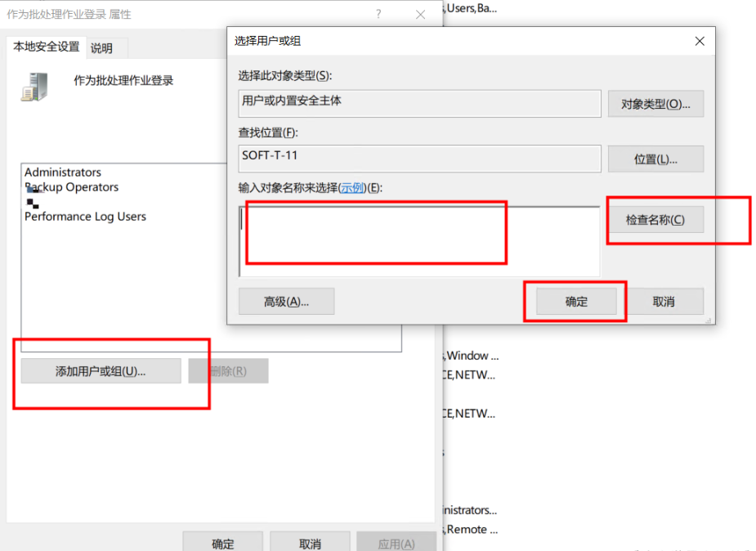Select Performance Log Users entry
756x551 pixels.
[x=85, y=217]
